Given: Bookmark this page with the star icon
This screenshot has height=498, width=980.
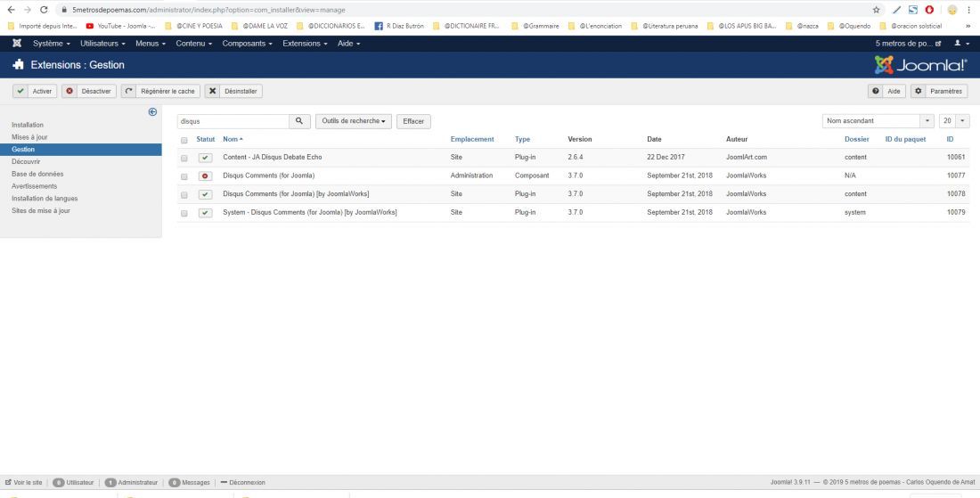Looking at the screenshot, I should pos(877,10).
